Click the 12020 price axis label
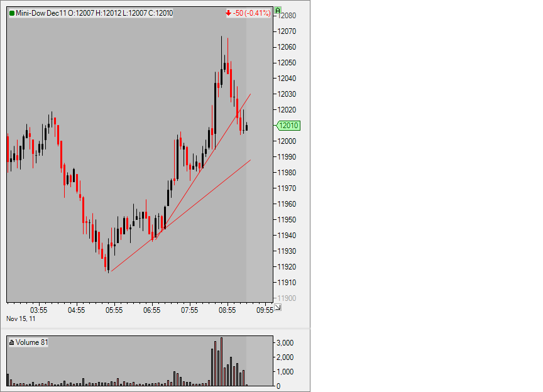The width and height of the screenshot is (543, 392). pyautogui.click(x=287, y=110)
